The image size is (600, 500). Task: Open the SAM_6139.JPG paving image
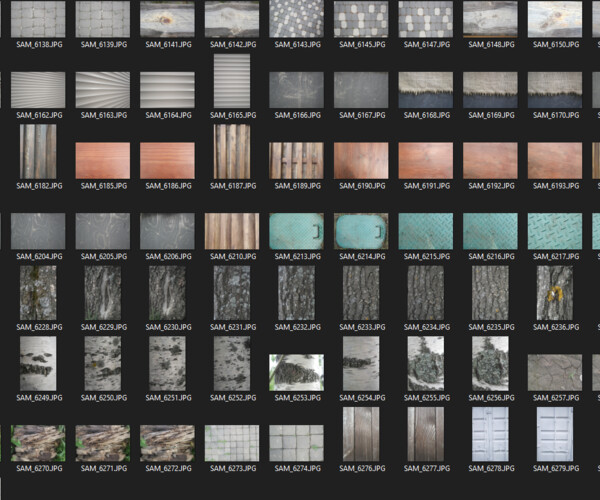[103, 19]
